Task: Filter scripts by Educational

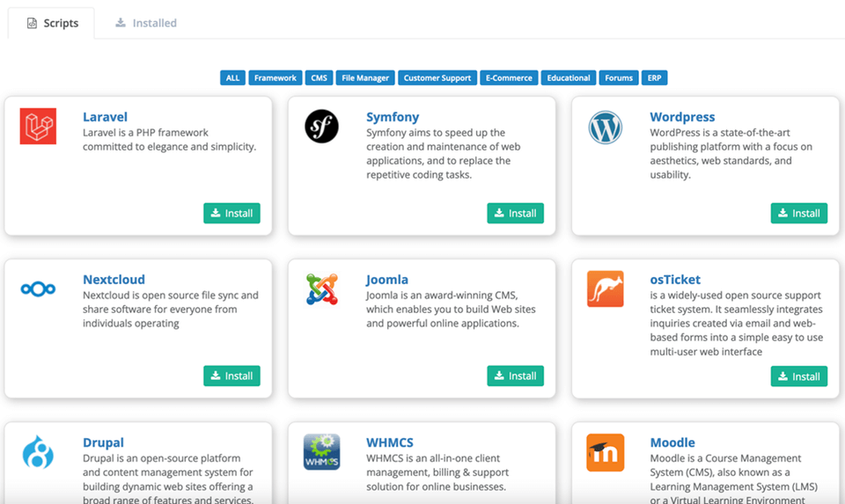Action: click(x=569, y=78)
